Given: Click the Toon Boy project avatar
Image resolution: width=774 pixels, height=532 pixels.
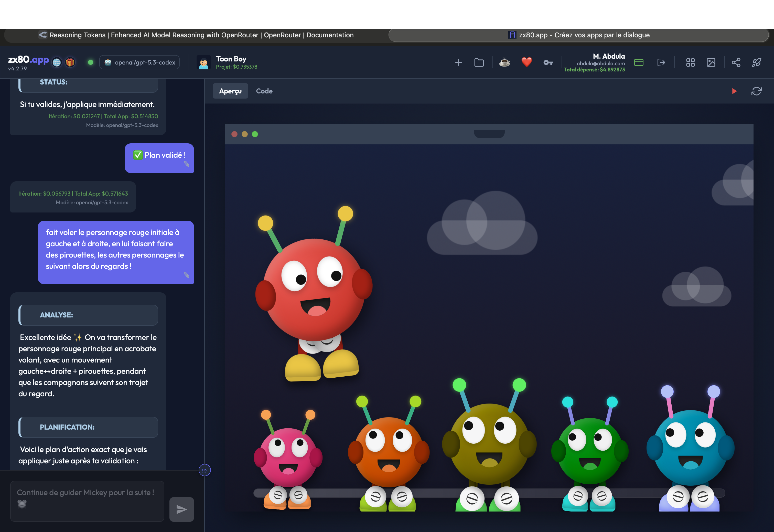Looking at the screenshot, I should pyautogui.click(x=203, y=62).
